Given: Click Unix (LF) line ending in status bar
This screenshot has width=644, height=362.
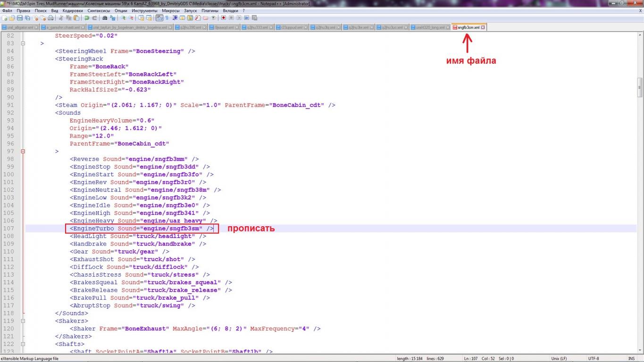Looking at the screenshot, I should (x=559, y=359).
